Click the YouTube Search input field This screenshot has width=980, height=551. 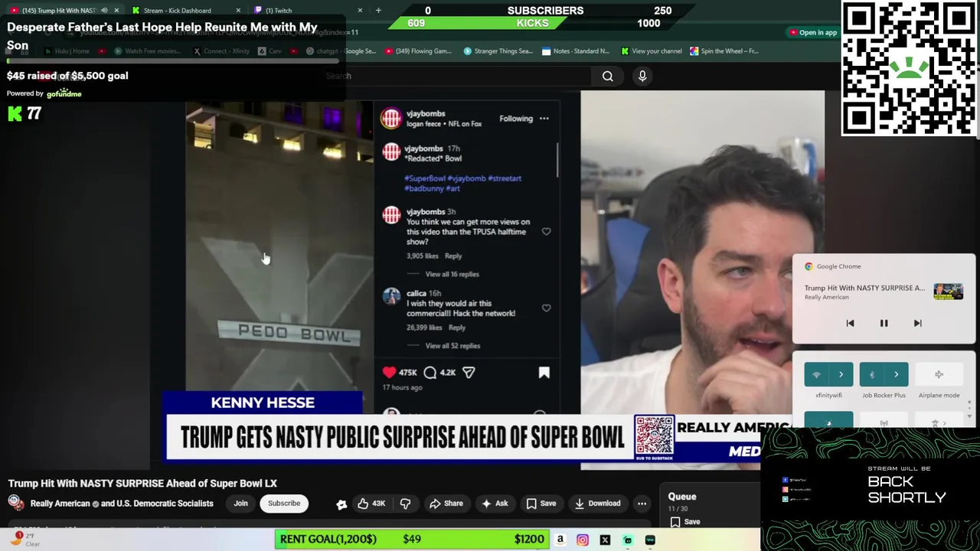point(456,76)
